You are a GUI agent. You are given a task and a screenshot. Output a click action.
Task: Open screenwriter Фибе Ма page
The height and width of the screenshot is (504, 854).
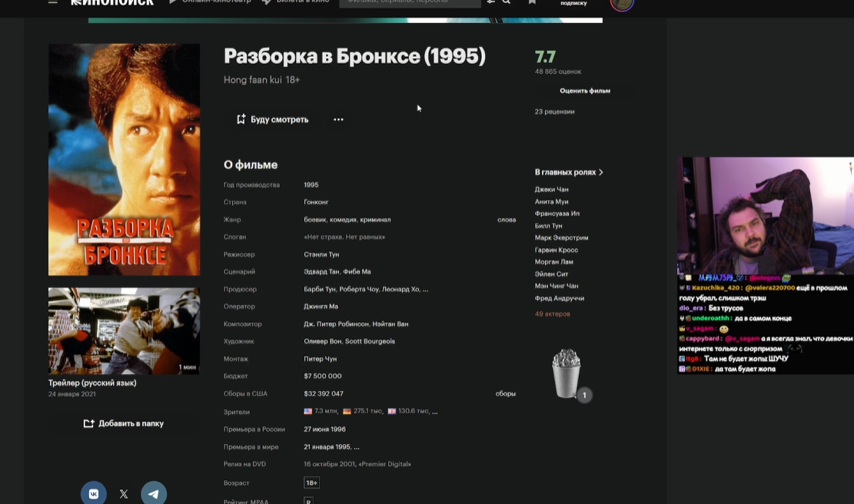coord(357,272)
